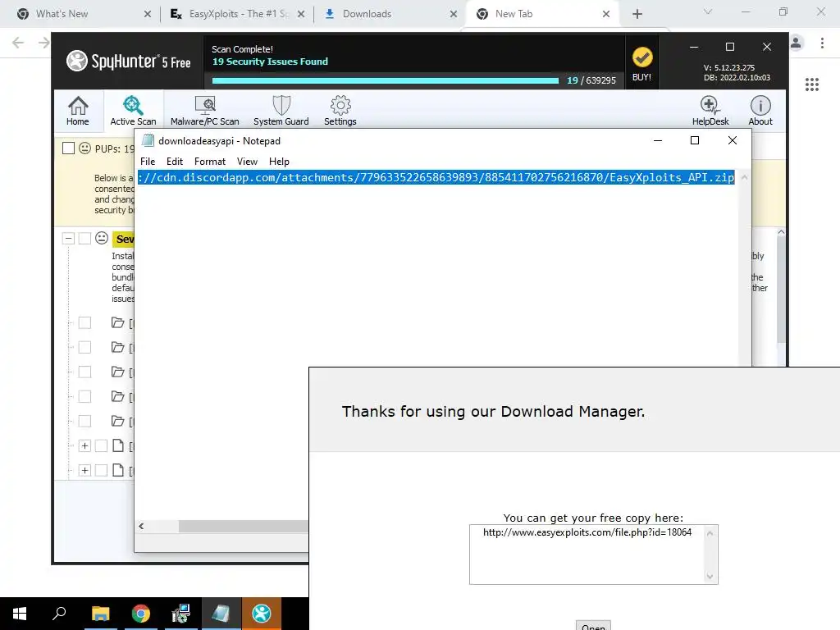
Task: Go back in Chrome browser
Action: click(18, 43)
